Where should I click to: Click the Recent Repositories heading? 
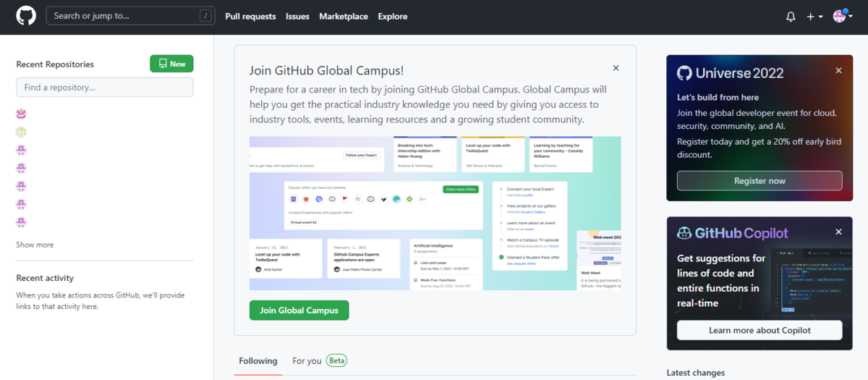click(55, 64)
